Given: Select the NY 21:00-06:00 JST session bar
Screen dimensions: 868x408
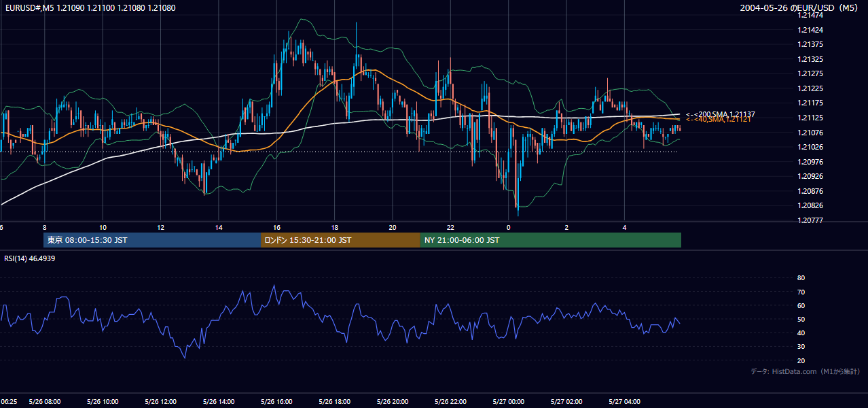Looking at the screenshot, I should [x=550, y=240].
